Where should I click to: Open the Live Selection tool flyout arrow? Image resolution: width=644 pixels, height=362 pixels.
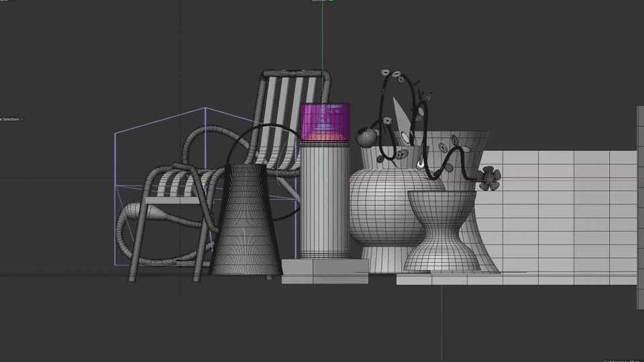pyautogui.click(x=21, y=119)
